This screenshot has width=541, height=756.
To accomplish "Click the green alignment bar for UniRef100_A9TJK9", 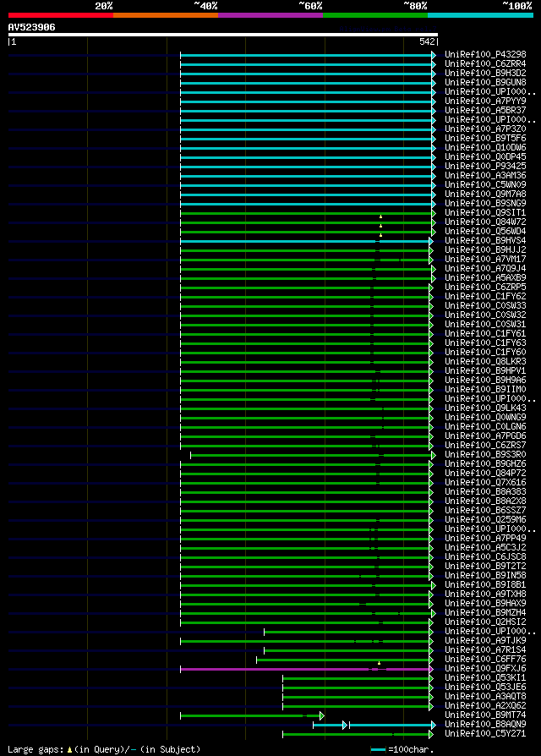I will 306,641.
